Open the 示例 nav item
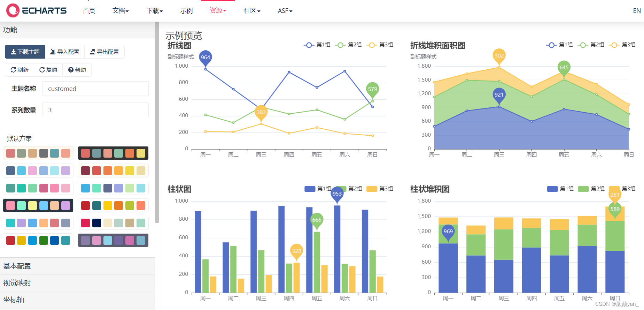Screen dimensions: 644x310 [x=186, y=11]
